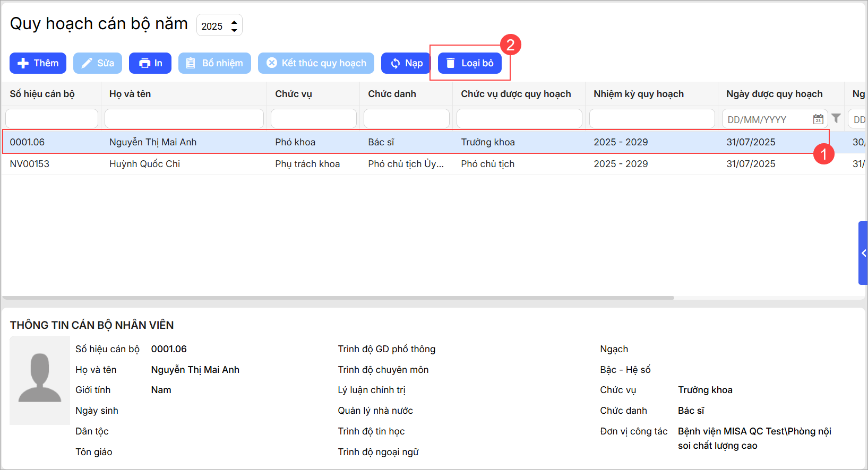Expand the blue side panel arrow
This screenshot has width=868, height=470.
tap(863, 253)
